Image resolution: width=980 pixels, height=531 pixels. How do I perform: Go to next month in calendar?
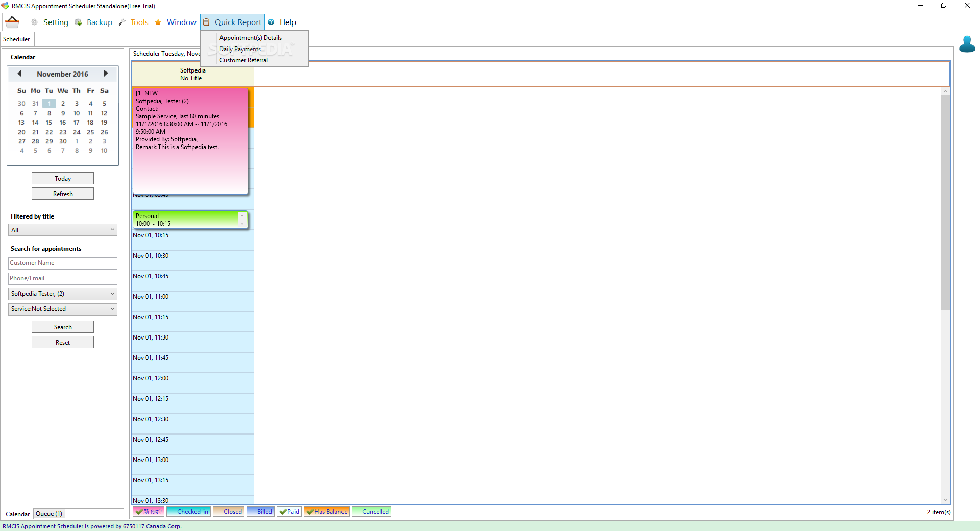106,74
